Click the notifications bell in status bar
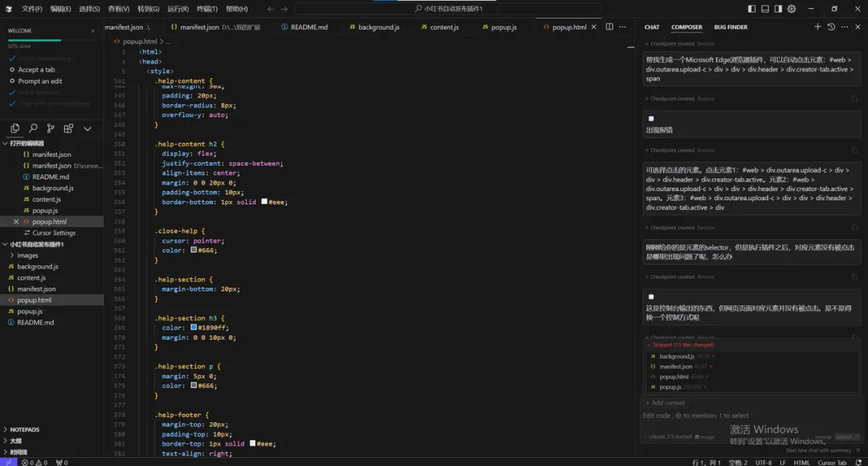Screen dimensions: 868x466 tap(858, 462)
